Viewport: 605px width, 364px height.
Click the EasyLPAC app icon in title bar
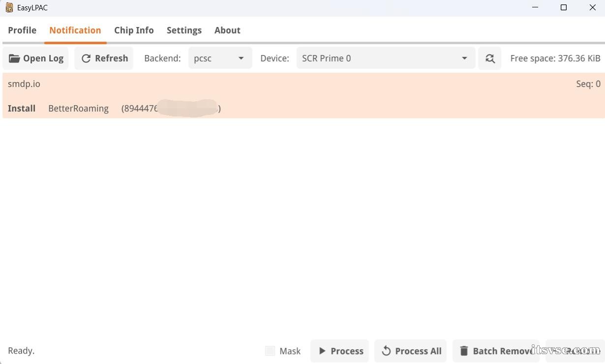click(x=9, y=7)
